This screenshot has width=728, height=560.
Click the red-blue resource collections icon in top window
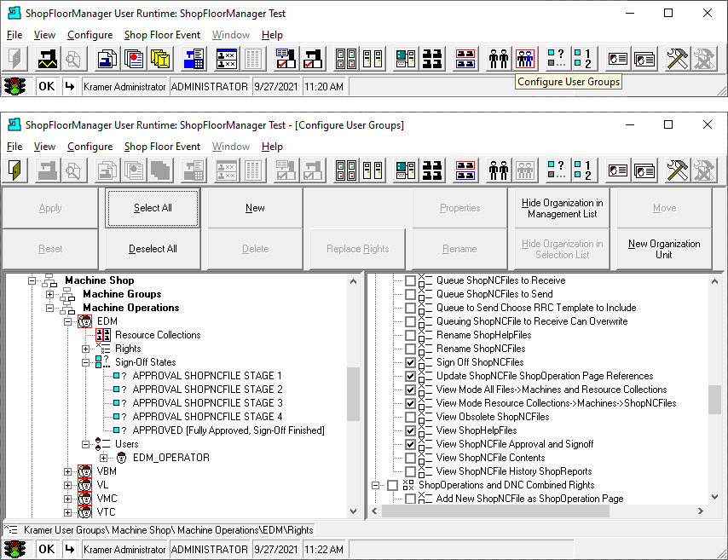coord(465,59)
